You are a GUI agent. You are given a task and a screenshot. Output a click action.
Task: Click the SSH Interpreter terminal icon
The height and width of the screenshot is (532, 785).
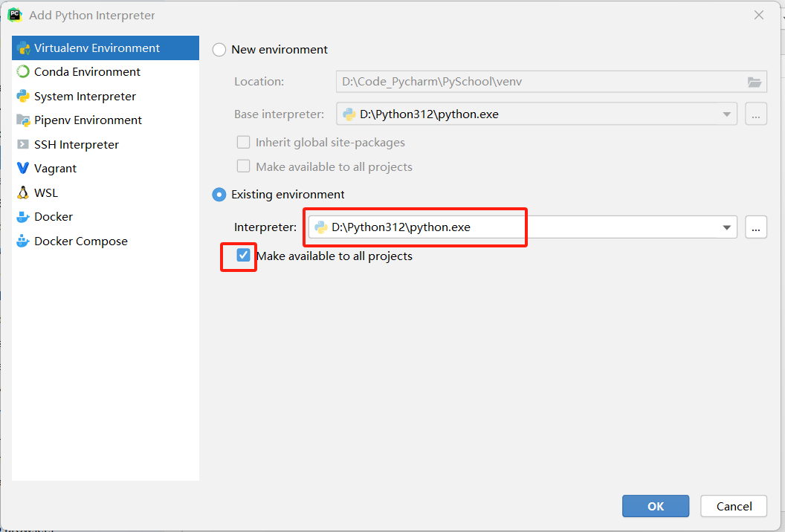click(x=23, y=145)
